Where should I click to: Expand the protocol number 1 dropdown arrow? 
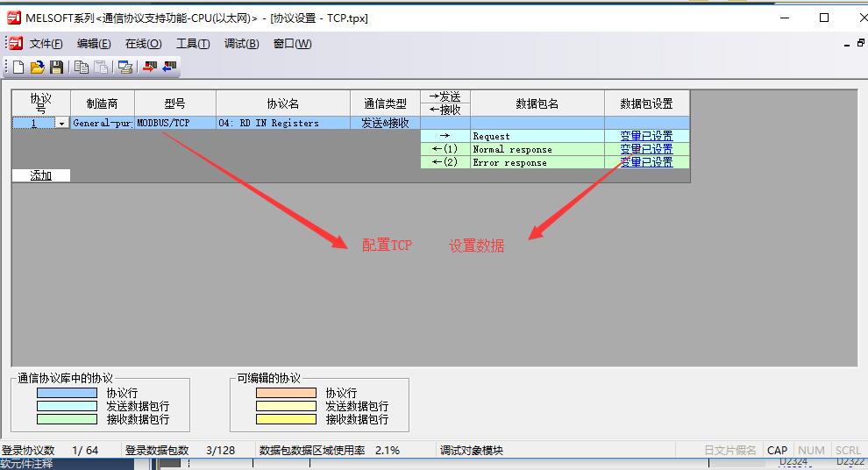62,124
